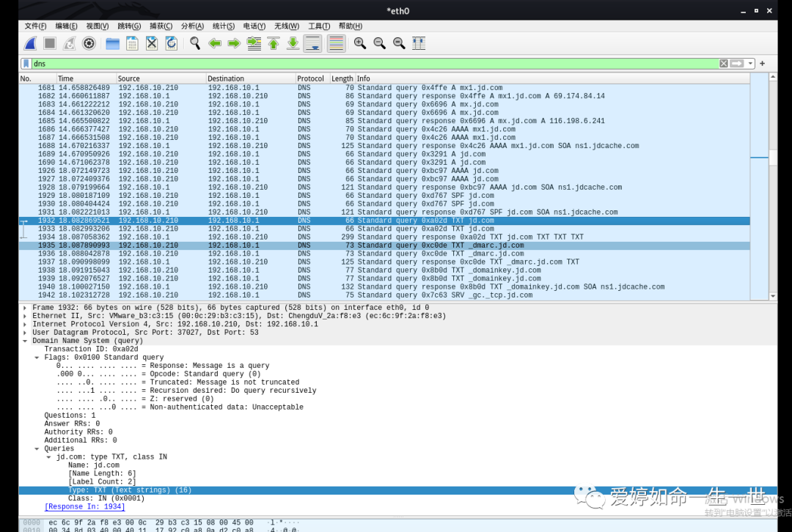Jump to the first packet
Screen dimensions: 792x532
point(274,43)
